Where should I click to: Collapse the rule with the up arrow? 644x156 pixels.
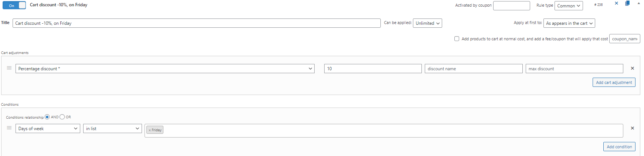click(638, 3)
